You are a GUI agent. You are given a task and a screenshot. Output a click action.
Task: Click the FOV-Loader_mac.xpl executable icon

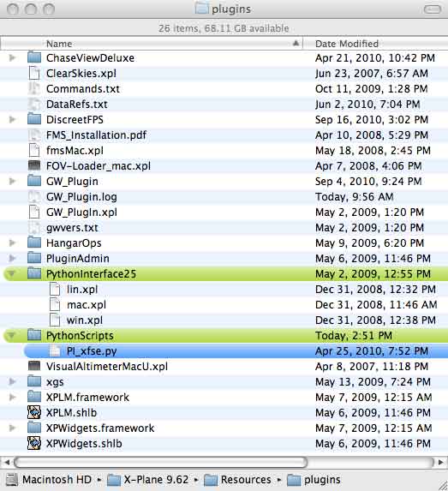(x=34, y=165)
